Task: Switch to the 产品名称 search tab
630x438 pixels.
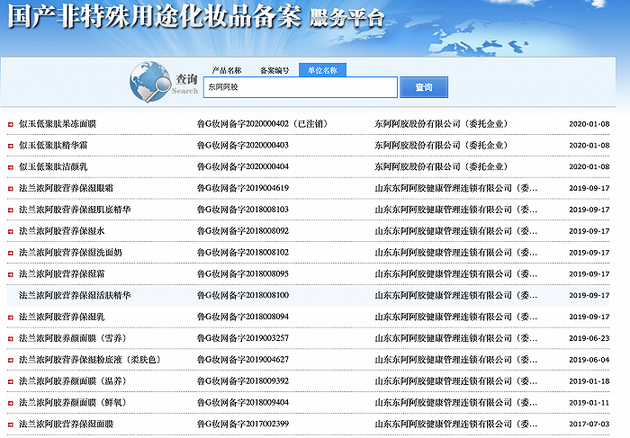Action: (x=226, y=70)
